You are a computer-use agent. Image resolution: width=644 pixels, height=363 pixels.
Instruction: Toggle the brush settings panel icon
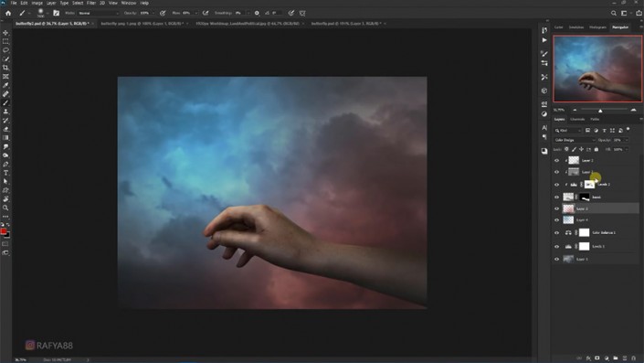57,13
